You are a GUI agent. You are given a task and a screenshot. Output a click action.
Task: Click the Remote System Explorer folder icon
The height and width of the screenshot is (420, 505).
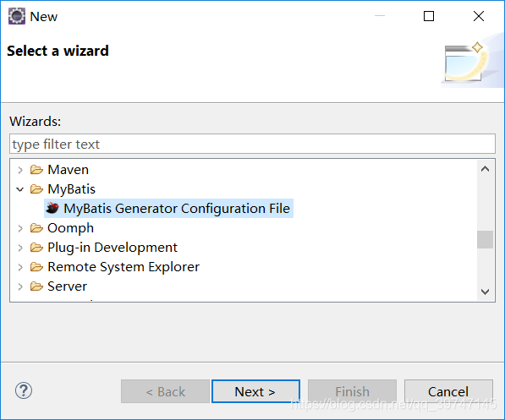[x=36, y=267]
